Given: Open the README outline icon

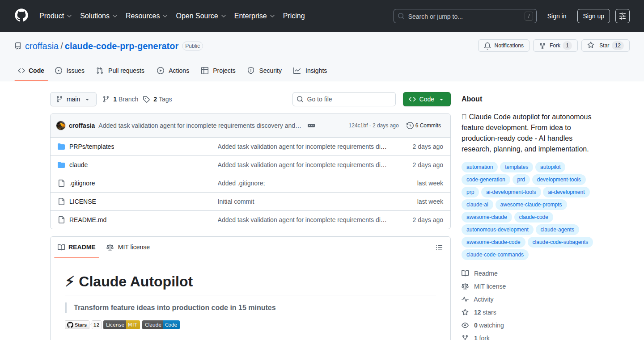Looking at the screenshot, I should click(439, 248).
